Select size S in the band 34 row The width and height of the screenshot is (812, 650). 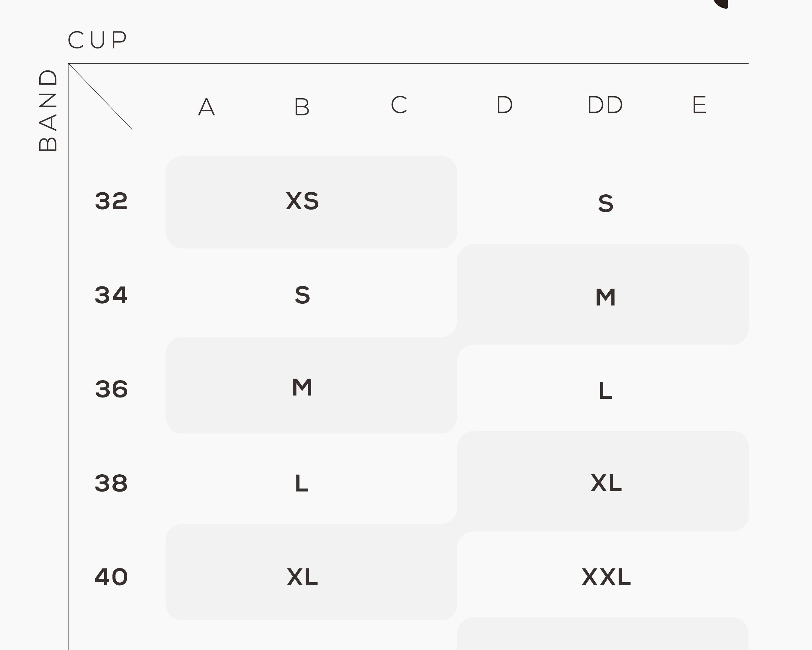pos(302,295)
